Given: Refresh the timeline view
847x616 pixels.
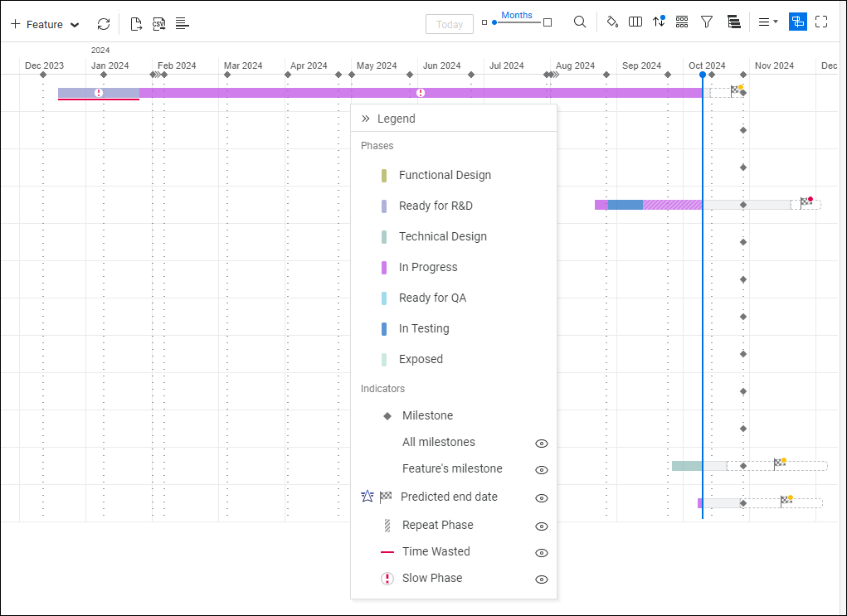Looking at the screenshot, I should 104,23.
